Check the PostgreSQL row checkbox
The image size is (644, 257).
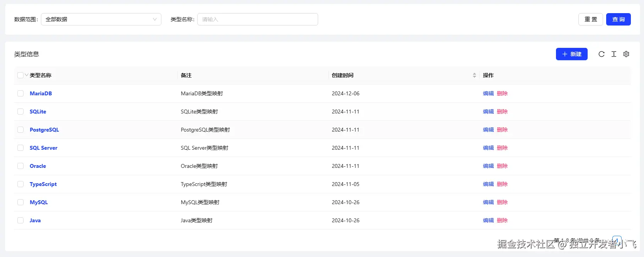tap(20, 130)
